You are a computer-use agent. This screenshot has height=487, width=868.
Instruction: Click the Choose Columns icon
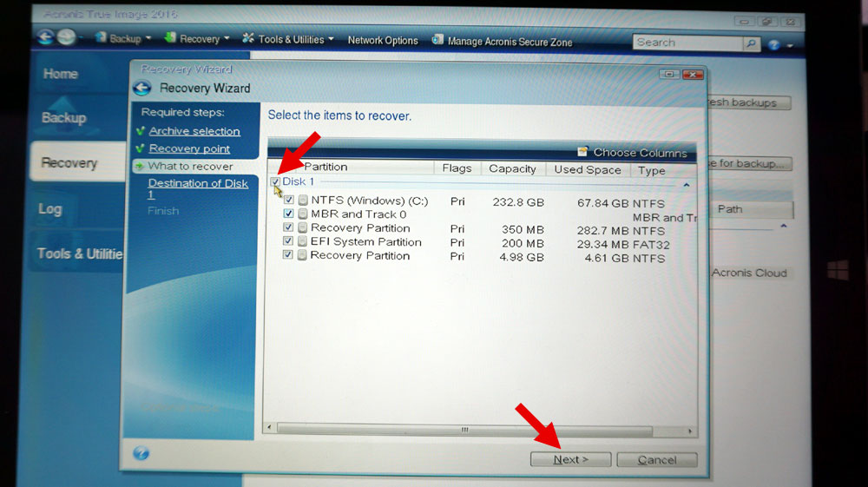(x=582, y=151)
